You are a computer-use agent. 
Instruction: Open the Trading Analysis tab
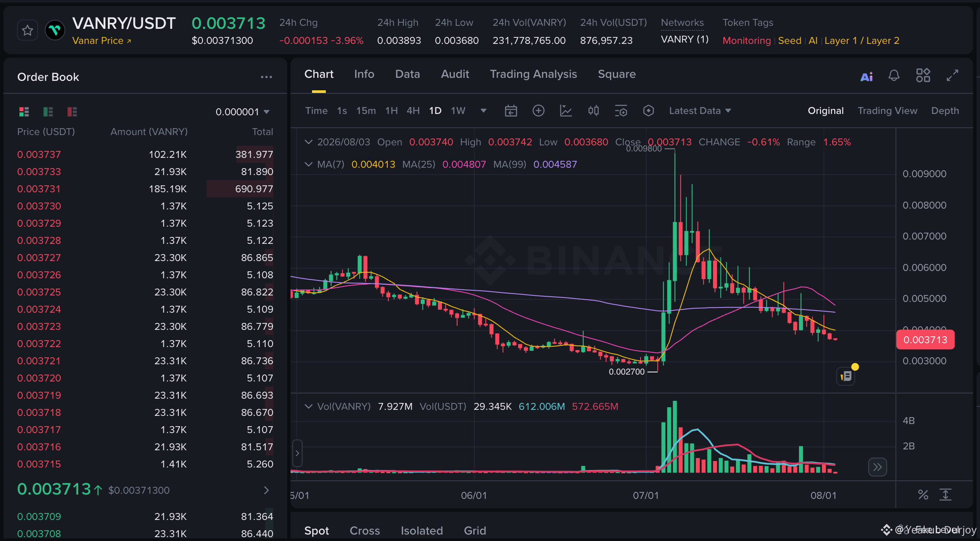[x=533, y=74]
